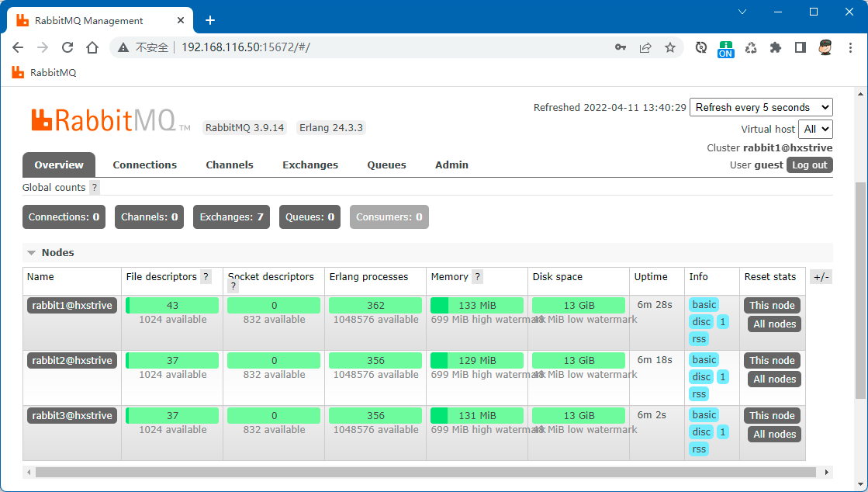Click the Erlang 24.3.3 version label
The width and height of the screenshot is (868, 492).
(331, 128)
